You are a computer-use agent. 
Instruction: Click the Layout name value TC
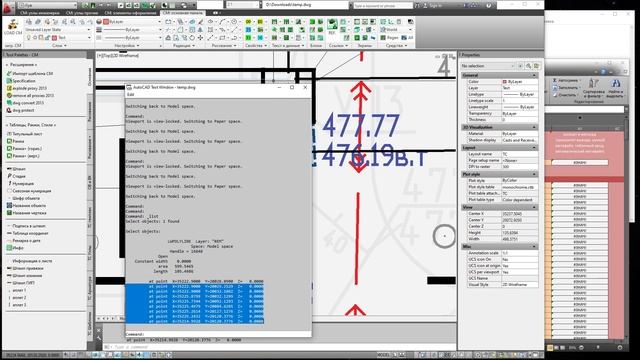pos(519,154)
